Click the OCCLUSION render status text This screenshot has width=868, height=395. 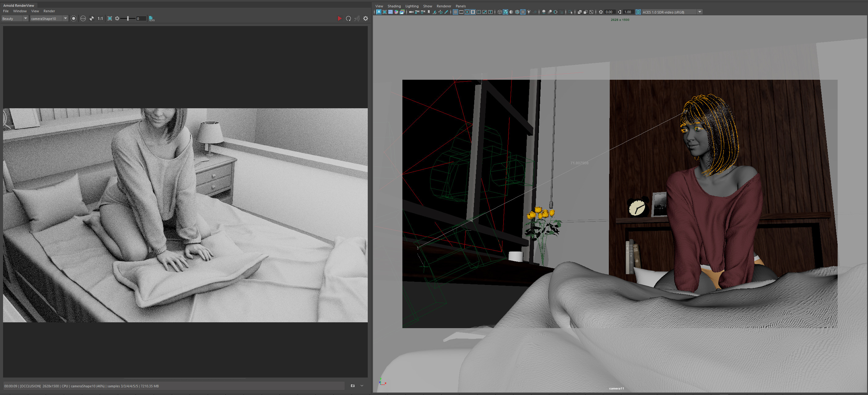point(30,386)
